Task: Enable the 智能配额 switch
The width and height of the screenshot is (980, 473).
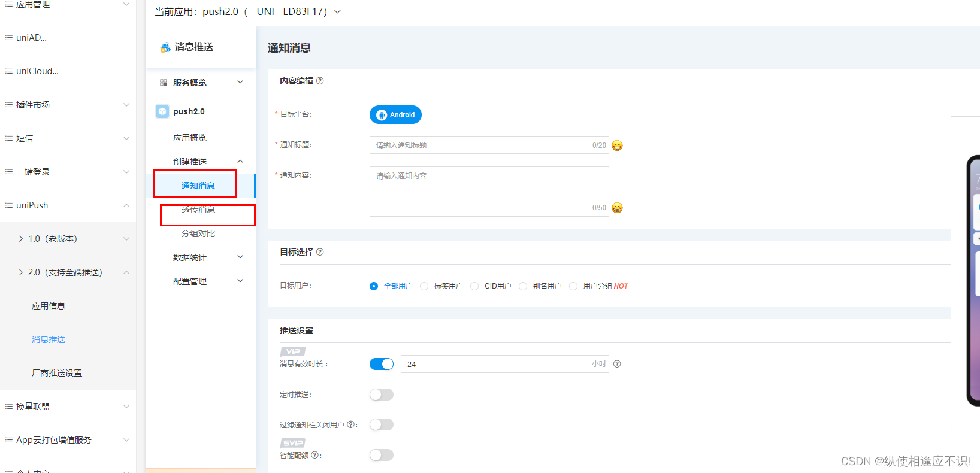Action: (x=382, y=455)
